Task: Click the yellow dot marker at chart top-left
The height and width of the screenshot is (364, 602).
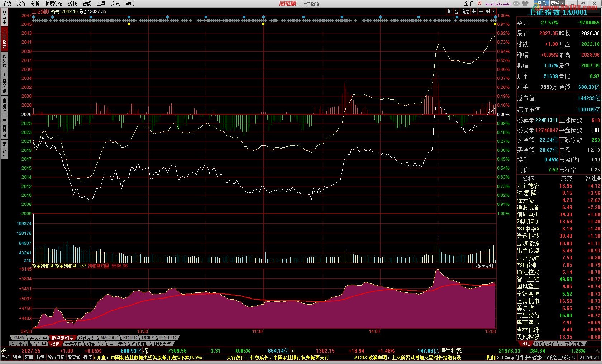Action: 129,24
